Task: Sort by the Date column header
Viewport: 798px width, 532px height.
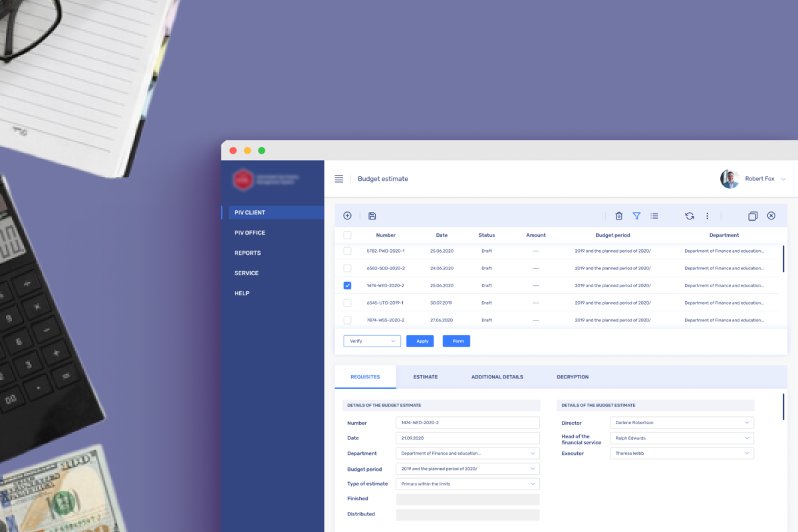Action: tap(442, 235)
